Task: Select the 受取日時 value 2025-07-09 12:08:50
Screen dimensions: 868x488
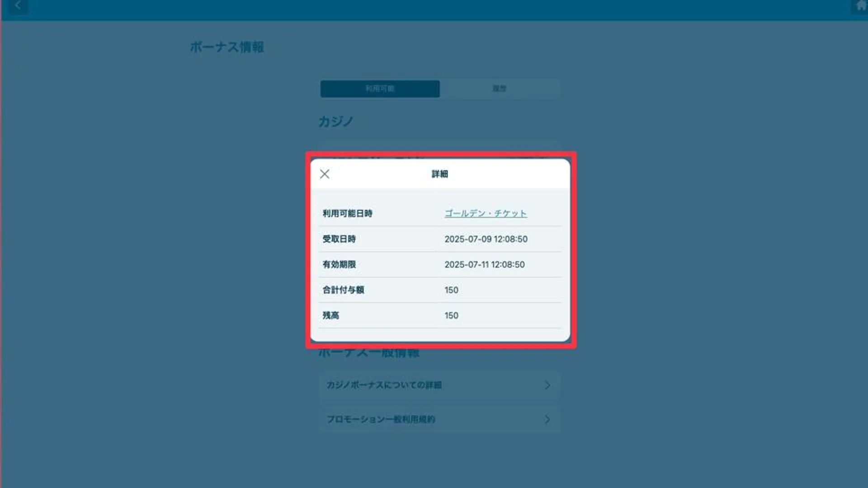Action: [x=486, y=239]
